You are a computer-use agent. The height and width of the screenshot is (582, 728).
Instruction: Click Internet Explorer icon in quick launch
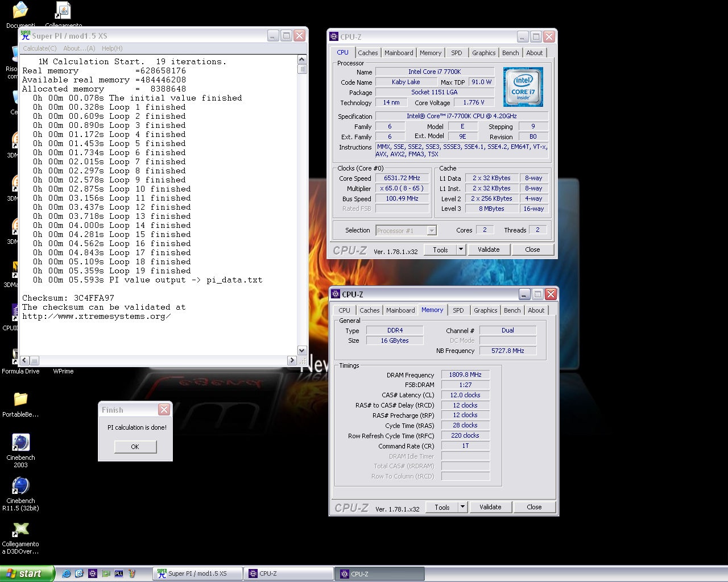pos(67,573)
